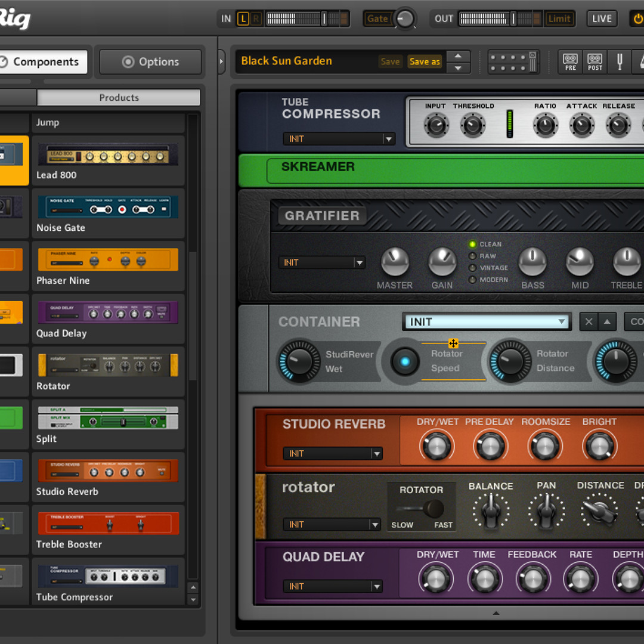
Task: Click the Save preset button
Action: (x=390, y=61)
